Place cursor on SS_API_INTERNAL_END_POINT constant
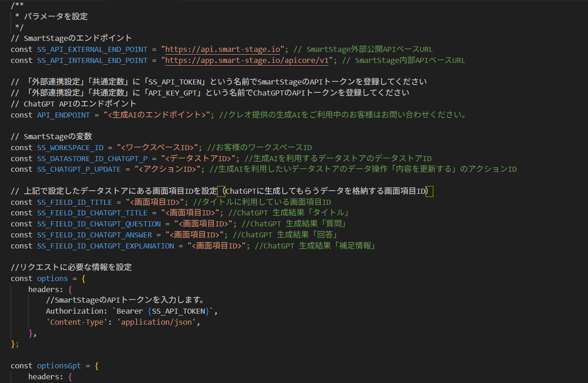This screenshot has width=588, height=383. [92, 60]
